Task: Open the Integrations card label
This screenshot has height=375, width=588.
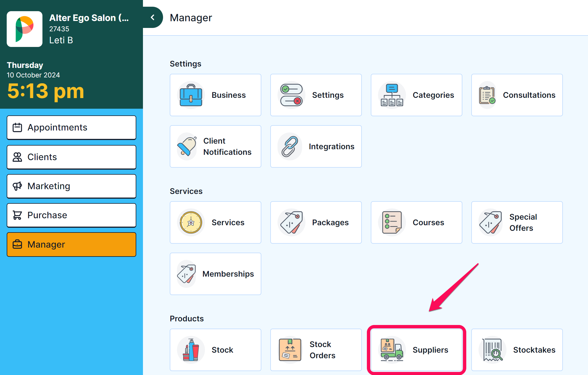Action: (331, 146)
